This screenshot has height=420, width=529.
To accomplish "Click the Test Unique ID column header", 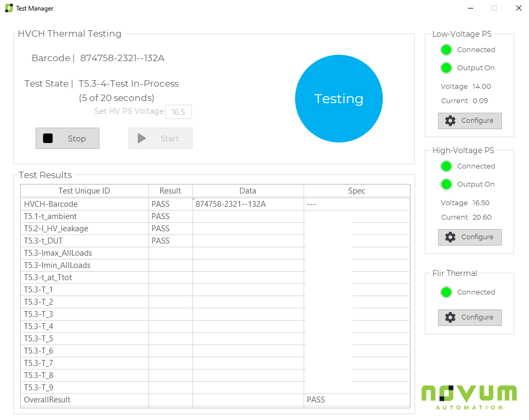I will coord(85,191).
